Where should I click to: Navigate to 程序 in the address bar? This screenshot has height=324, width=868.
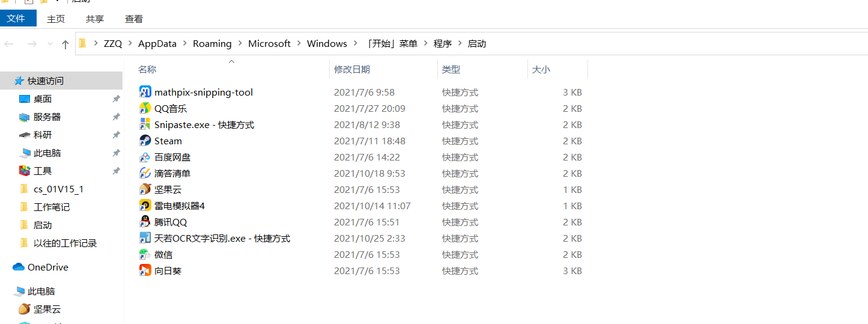[x=443, y=43]
